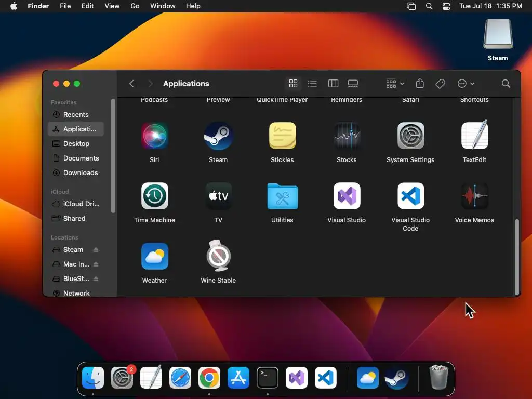Open iCloud Drive in sidebar
Viewport: 532px width, 399px height.
tap(76, 204)
